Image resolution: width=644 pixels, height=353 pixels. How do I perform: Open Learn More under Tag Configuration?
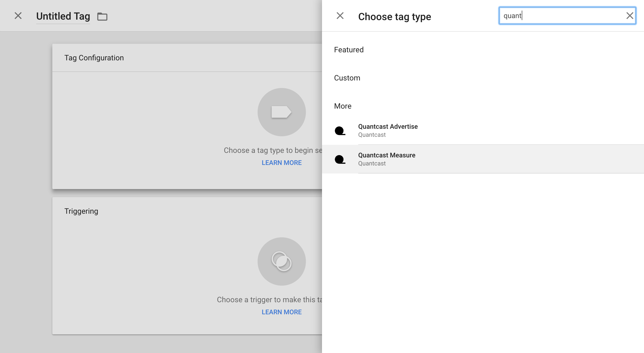(x=281, y=163)
